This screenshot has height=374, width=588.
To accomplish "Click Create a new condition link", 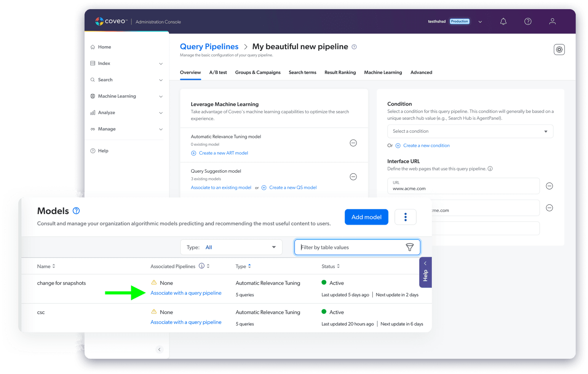I will click(427, 146).
